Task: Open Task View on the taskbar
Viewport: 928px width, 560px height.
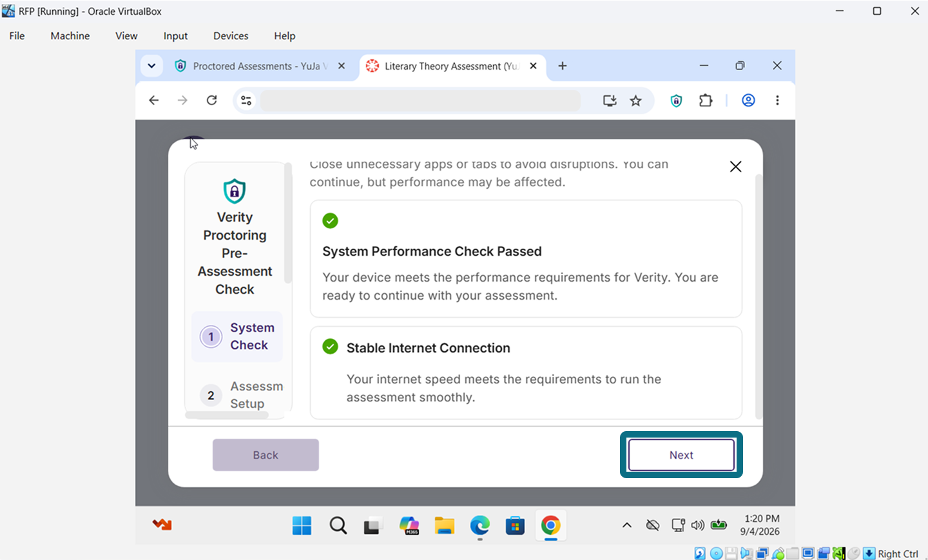Action: tap(372, 526)
